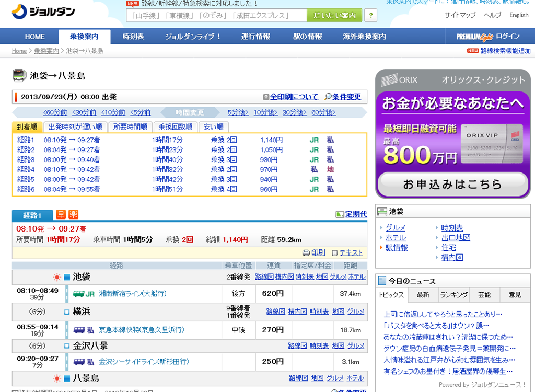Select the 乗換回数順 sorting tab

[x=175, y=127]
